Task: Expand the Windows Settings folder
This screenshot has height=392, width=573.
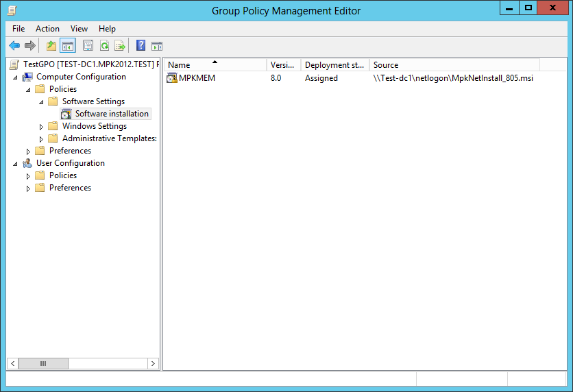Action: [41, 127]
